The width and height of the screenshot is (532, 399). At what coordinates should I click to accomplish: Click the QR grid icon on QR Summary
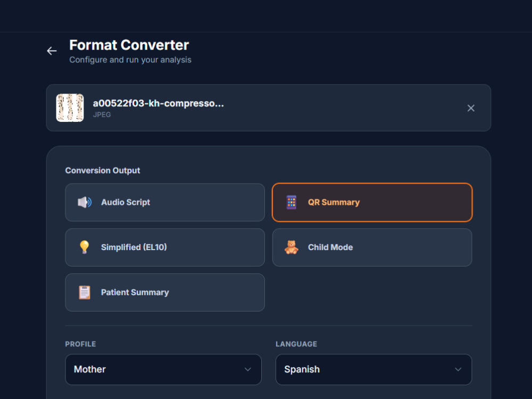pyautogui.click(x=291, y=202)
